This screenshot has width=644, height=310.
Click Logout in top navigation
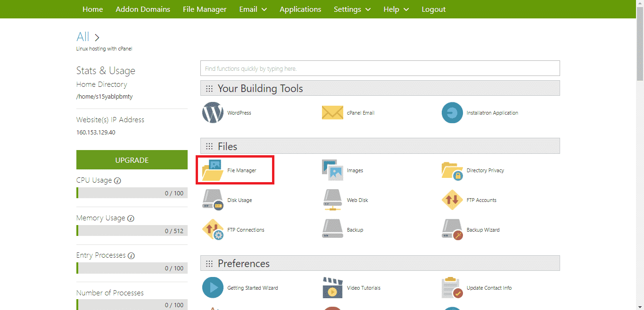pos(434,9)
